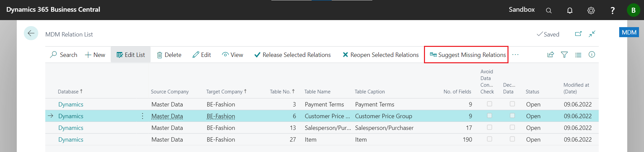Click Release Selected Relations
This screenshot has height=152, width=644.
(x=292, y=55)
